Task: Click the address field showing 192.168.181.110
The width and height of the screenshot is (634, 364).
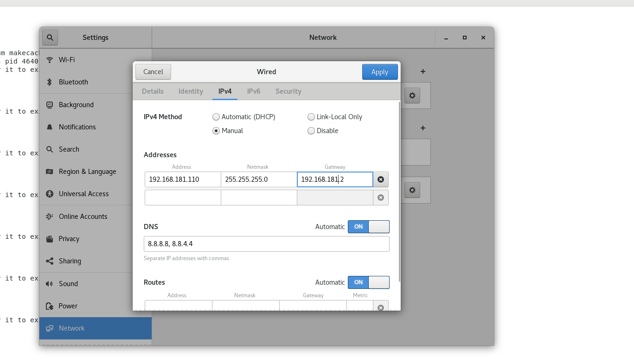Action: point(183,179)
